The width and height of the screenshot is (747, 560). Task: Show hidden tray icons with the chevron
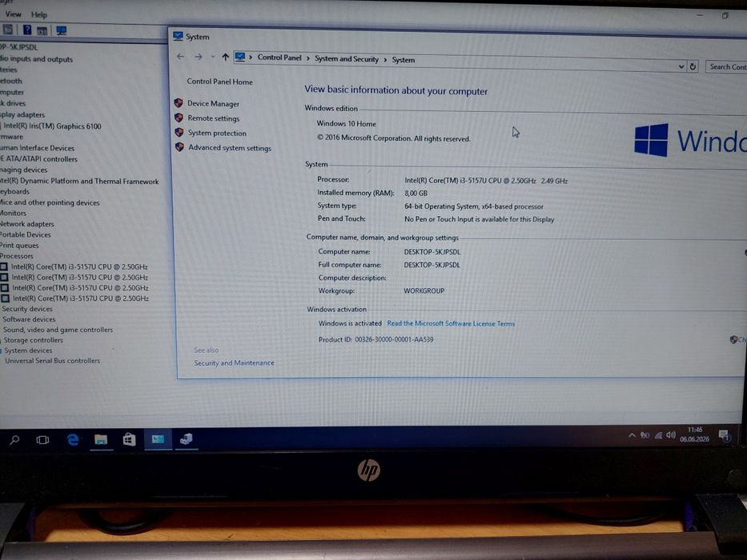click(x=632, y=435)
